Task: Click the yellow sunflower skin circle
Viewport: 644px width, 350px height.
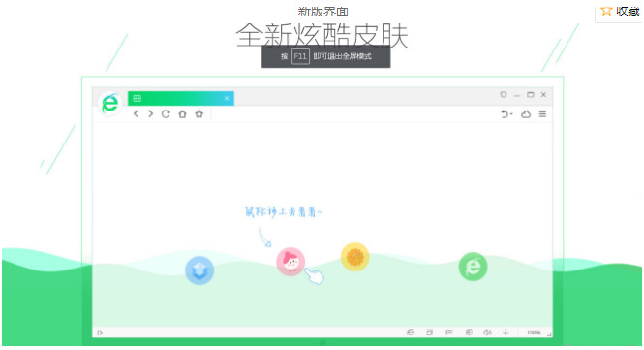Action: click(354, 257)
